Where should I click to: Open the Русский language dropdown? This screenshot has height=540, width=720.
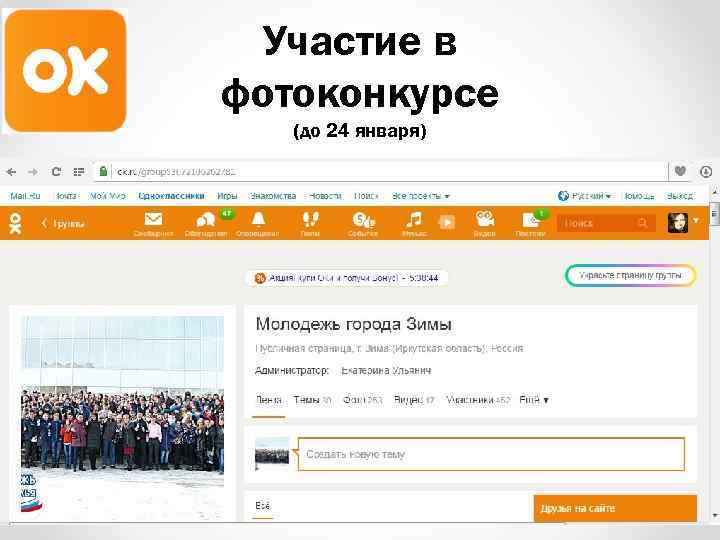(x=585, y=196)
